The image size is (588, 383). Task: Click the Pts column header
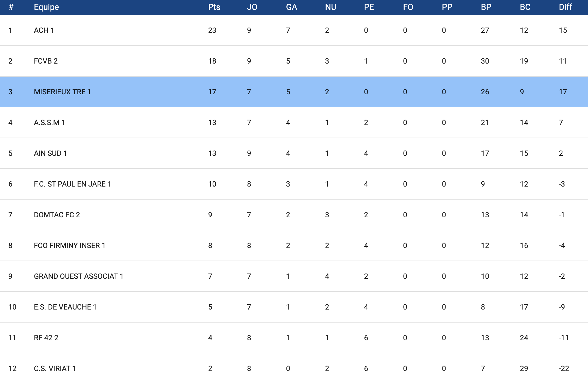pos(214,7)
